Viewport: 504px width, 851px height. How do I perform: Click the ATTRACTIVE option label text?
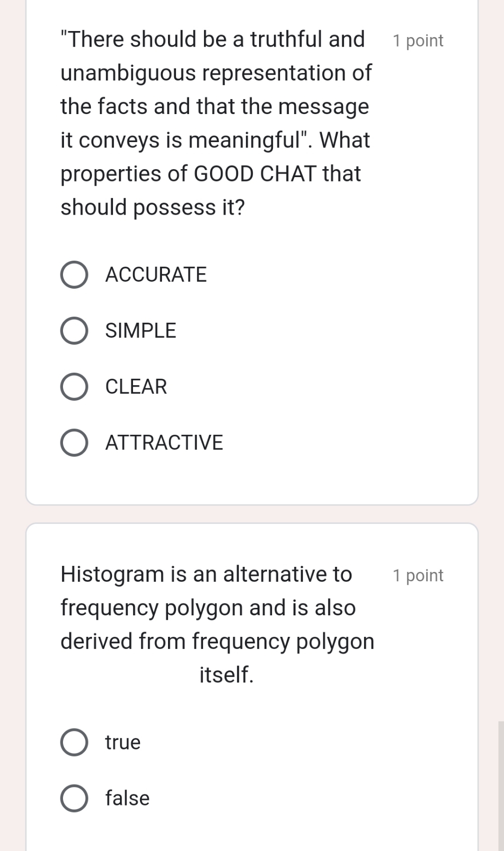164,443
